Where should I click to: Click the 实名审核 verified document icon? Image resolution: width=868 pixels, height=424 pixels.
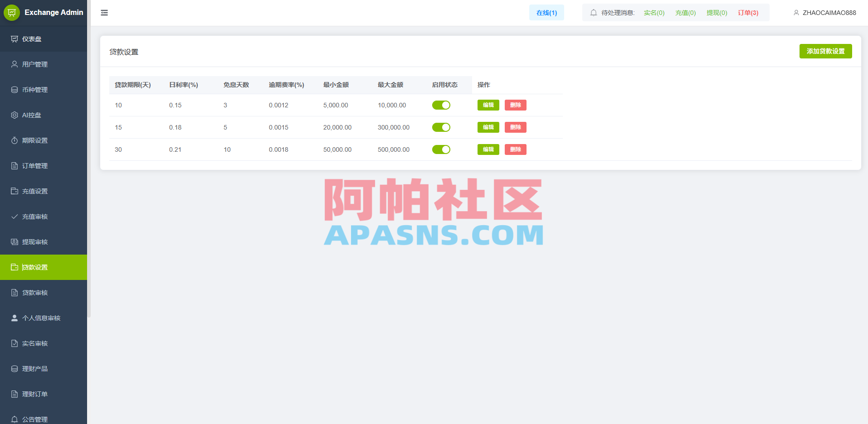[15, 343]
